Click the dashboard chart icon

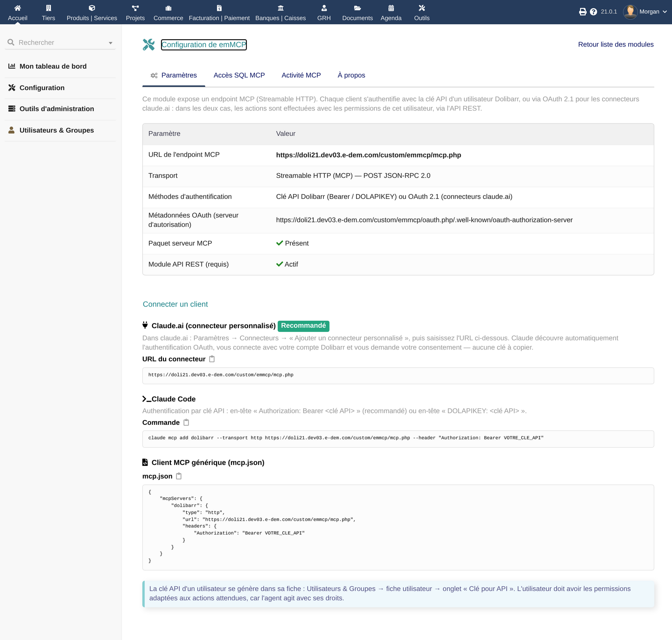12,66
